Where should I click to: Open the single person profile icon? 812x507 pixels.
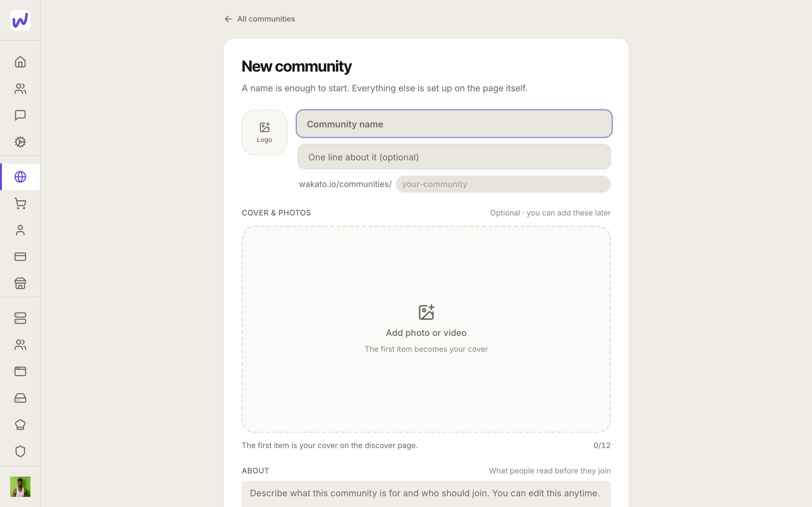click(x=20, y=230)
